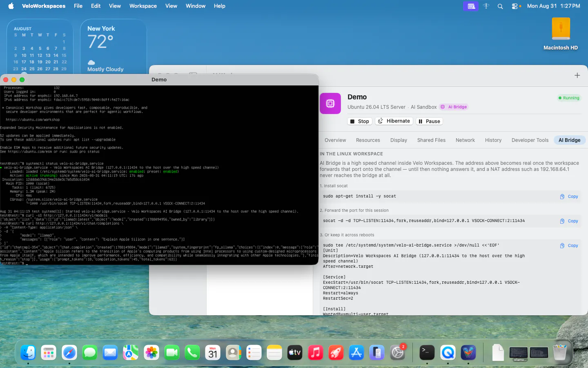This screenshot has height=368, width=588.
Task: Open the Workspace menu
Action: [143, 6]
